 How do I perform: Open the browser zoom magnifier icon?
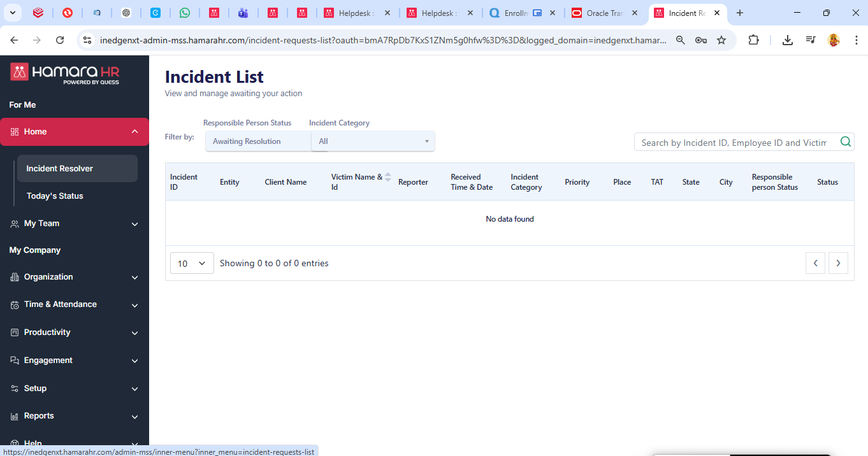click(681, 40)
